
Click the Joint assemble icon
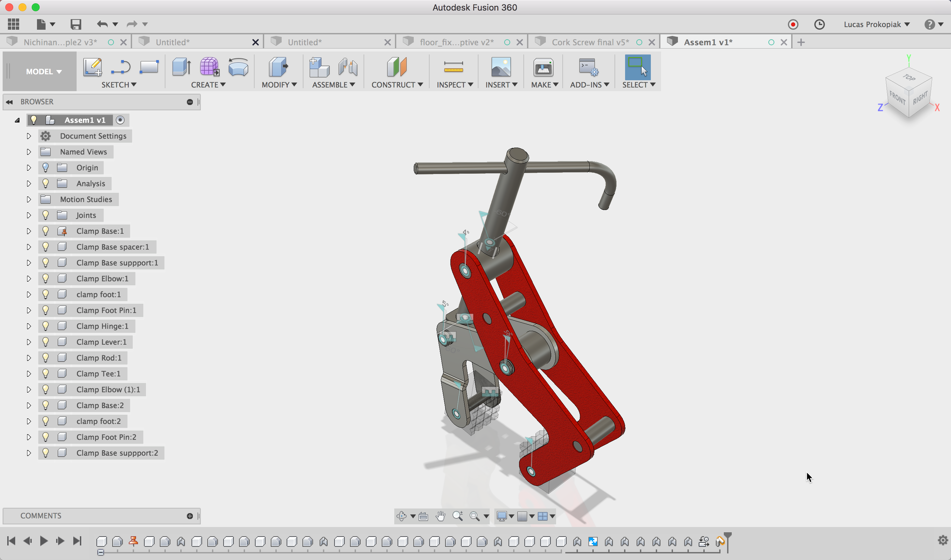348,67
